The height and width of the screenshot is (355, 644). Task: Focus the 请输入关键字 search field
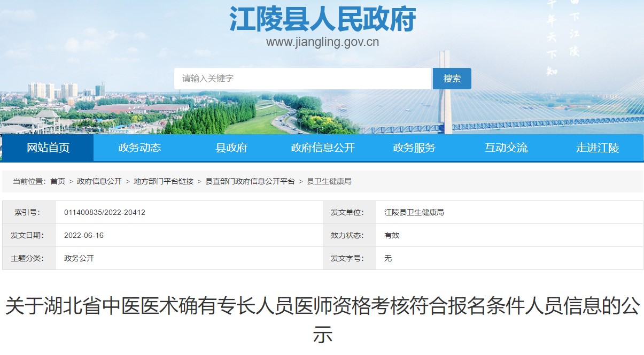point(302,79)
